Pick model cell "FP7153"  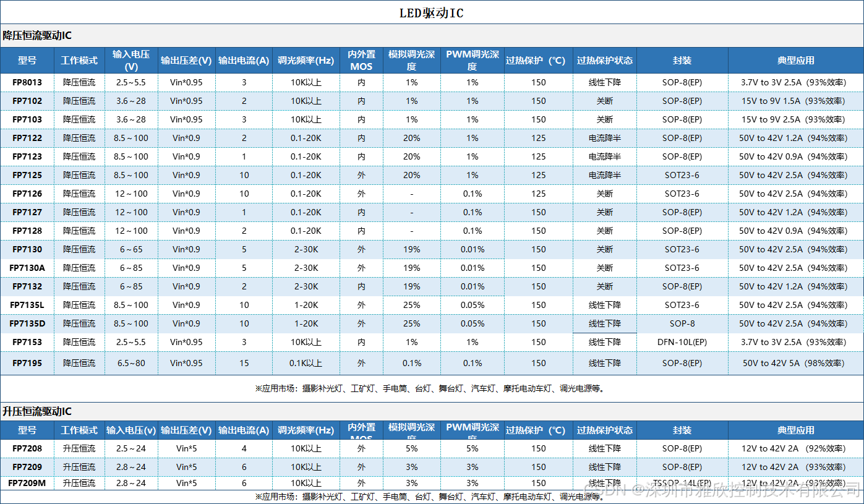[x=27, y=342]
